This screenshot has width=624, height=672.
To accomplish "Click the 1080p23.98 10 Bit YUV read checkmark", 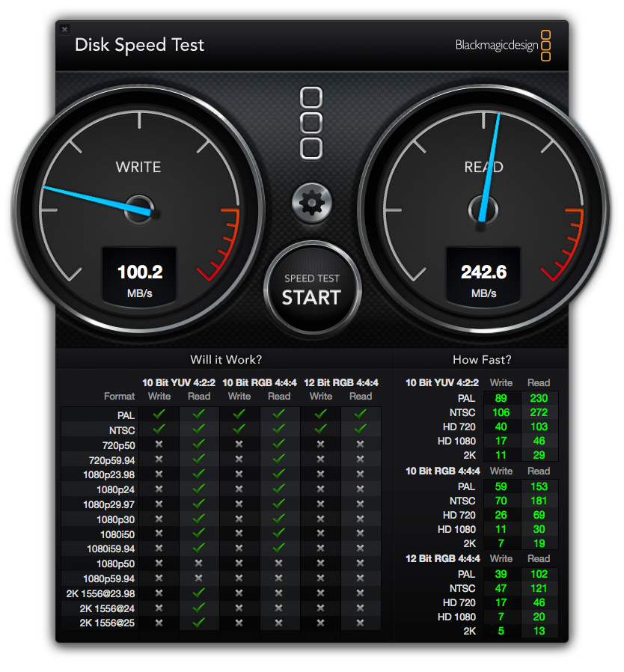I will click(x=198, y=474).
